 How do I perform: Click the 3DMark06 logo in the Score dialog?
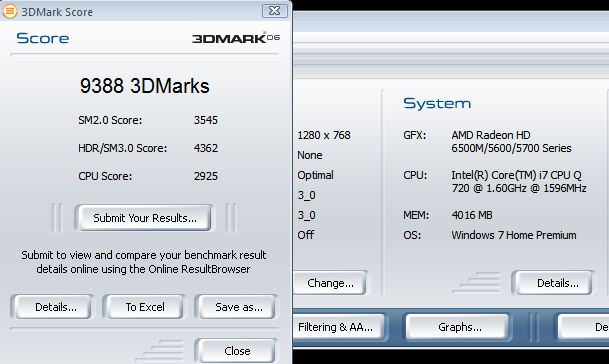[x=236, y=38]
